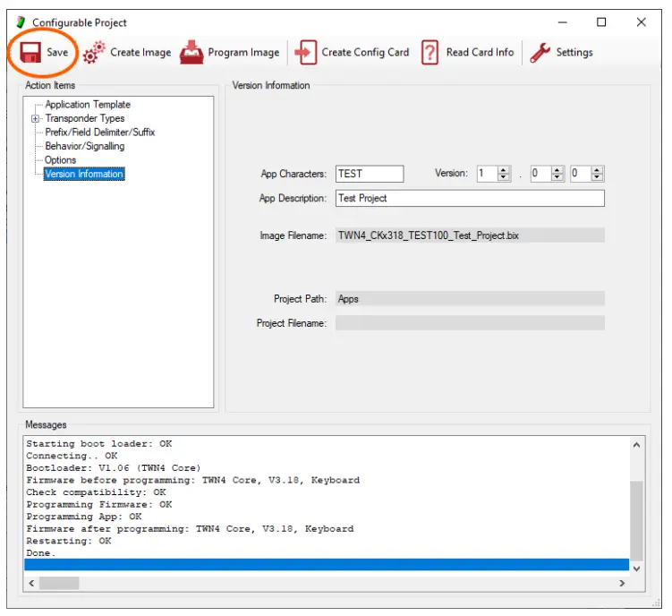Click the Program Image icon
Viewport: 672px width, 616px height.
191,53
